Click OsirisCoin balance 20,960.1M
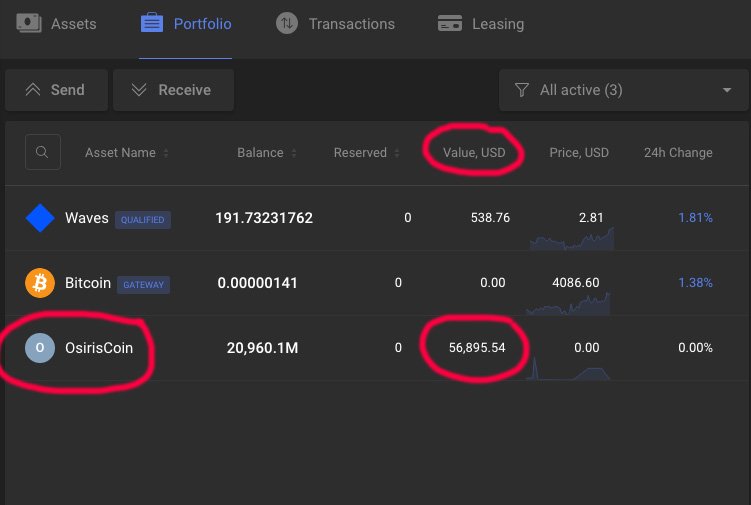 [262, 348]
